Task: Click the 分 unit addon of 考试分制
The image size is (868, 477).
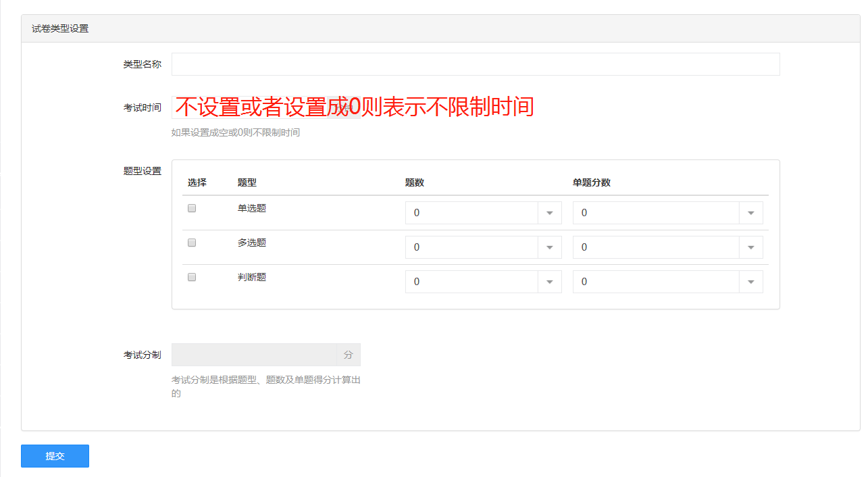Action: pos(349,355)
